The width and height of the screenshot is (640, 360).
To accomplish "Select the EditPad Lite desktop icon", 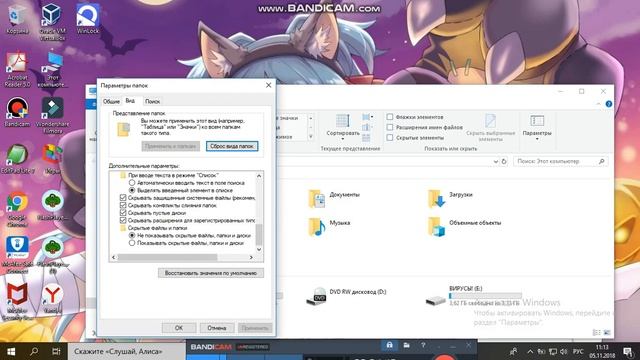I will point(17,159).
